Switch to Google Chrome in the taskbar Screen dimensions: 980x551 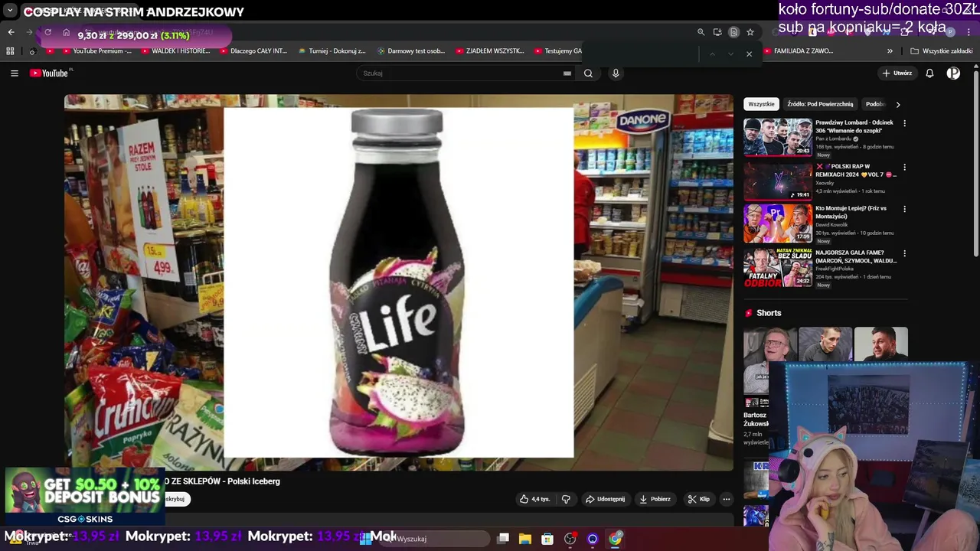point(615,539)
